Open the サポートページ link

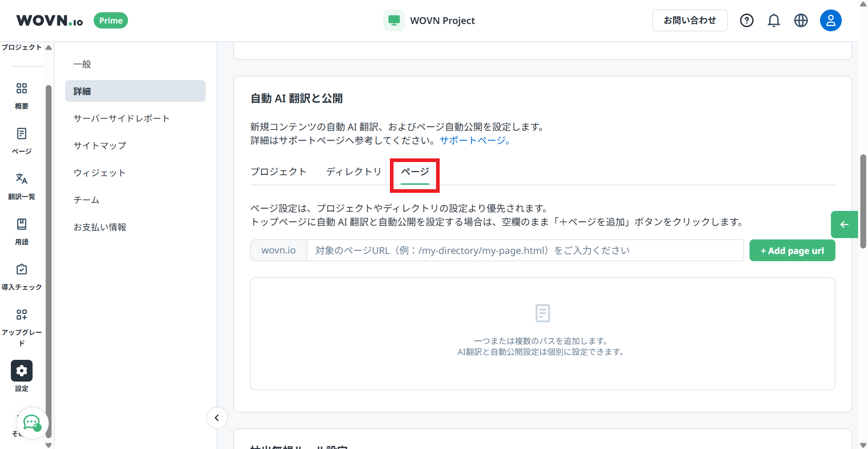click(475, 140)
